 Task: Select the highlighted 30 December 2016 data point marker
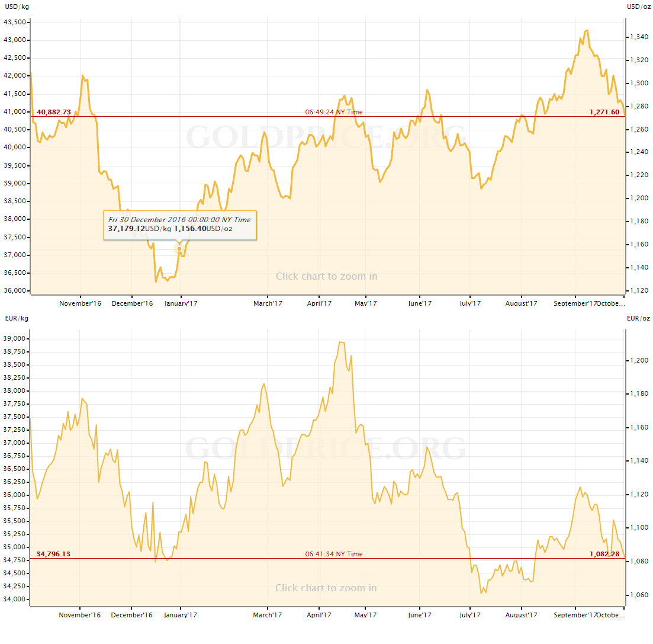pos(179,249)
